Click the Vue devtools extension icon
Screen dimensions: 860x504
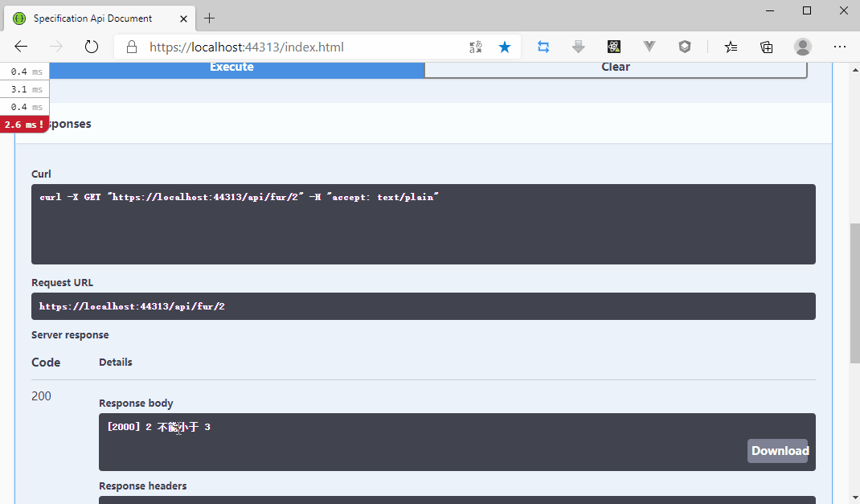pos(649,47)
